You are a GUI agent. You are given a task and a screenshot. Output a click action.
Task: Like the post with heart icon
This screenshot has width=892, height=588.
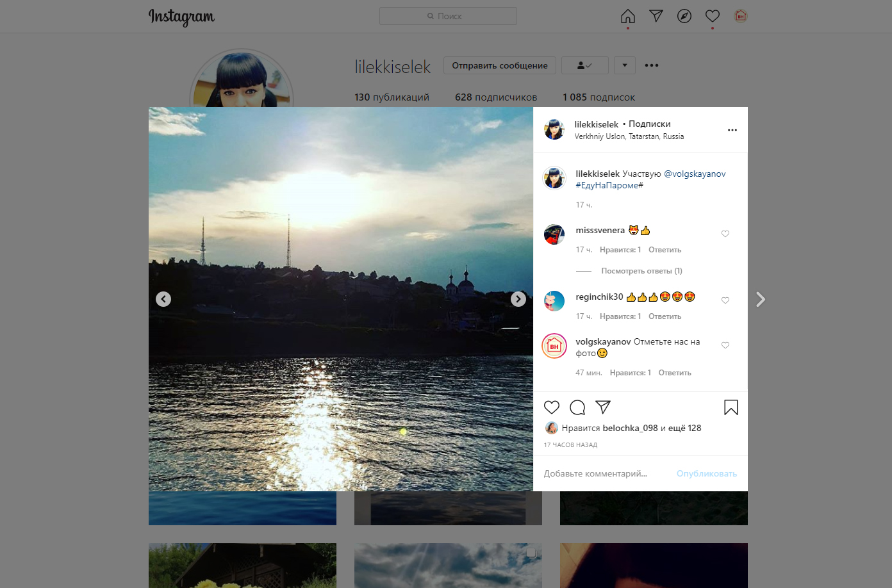pyautogui.click(x=552, y=407)
